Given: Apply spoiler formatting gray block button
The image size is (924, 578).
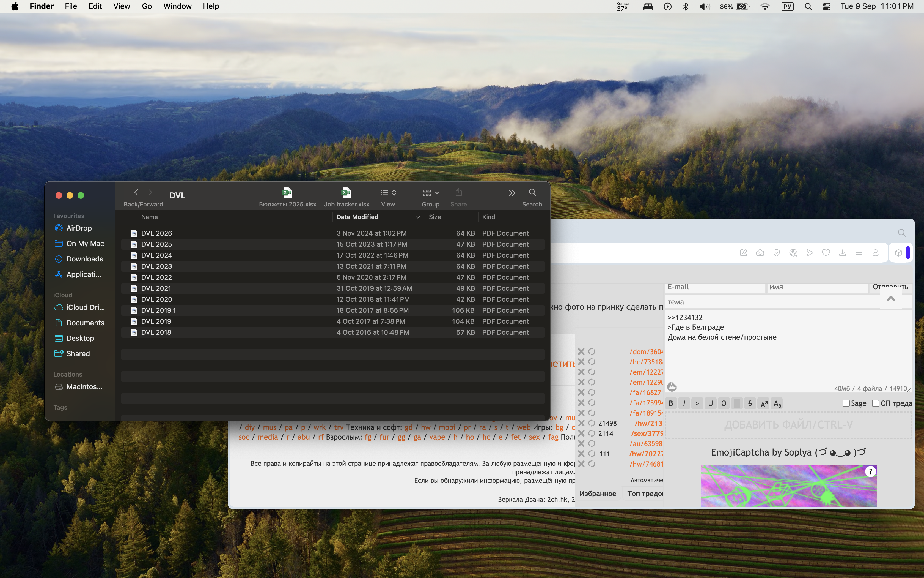Looking at the screenshot, I should 737,403.
